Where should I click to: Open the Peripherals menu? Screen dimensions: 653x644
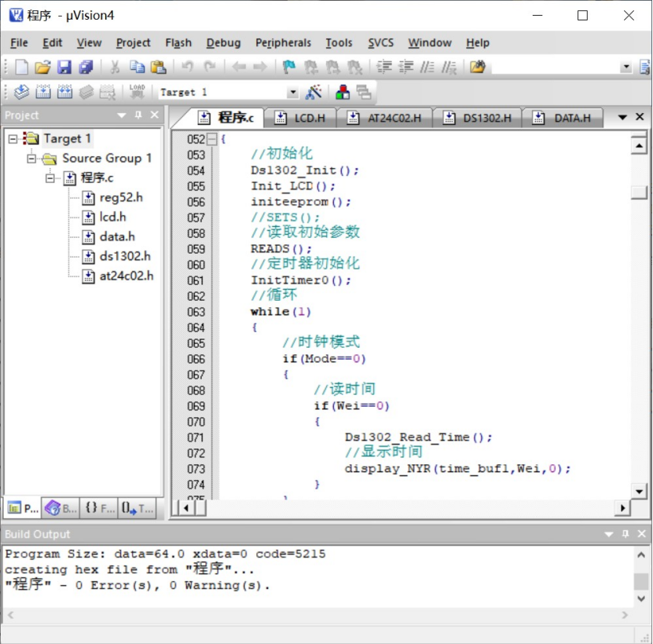[x=283, y=43]
